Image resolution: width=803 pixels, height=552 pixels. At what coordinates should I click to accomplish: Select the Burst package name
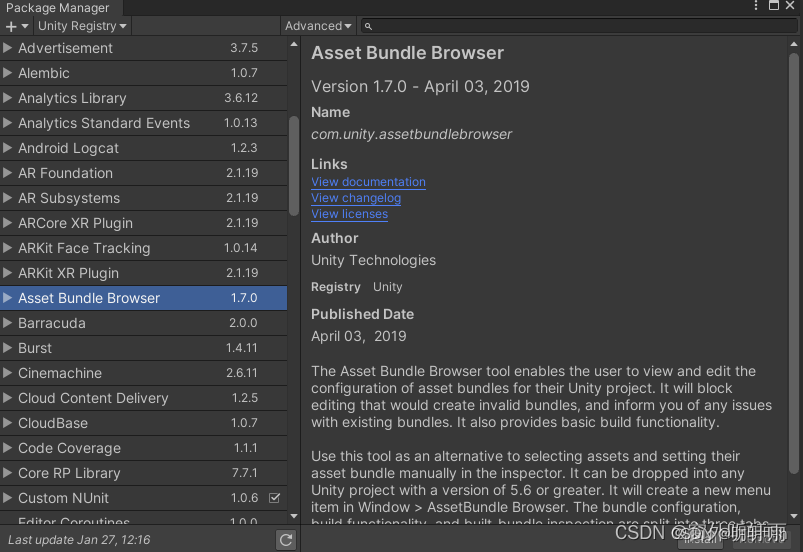pyautogui.click(x=35, y=348)
